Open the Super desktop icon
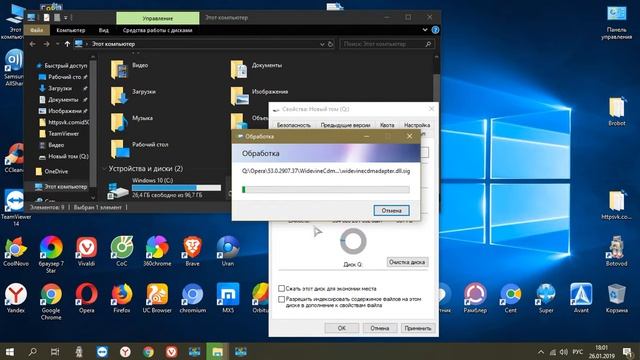Viewport: 640px width, 360px height. [x=546, y=298]
